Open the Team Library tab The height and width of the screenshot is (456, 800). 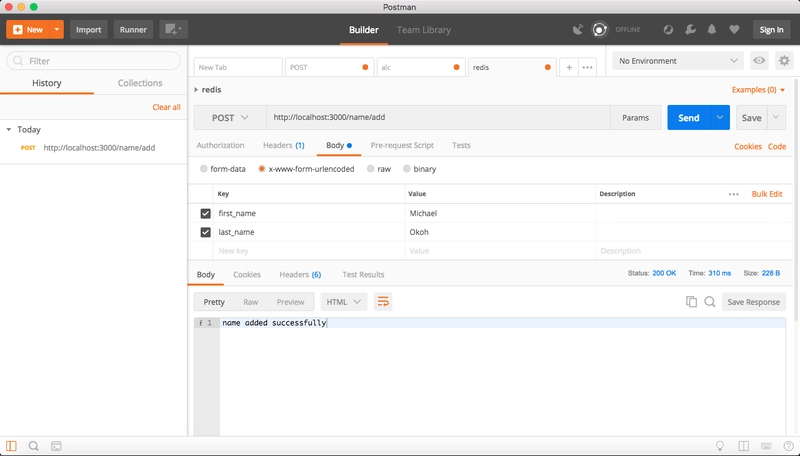(x=424, y=30)
